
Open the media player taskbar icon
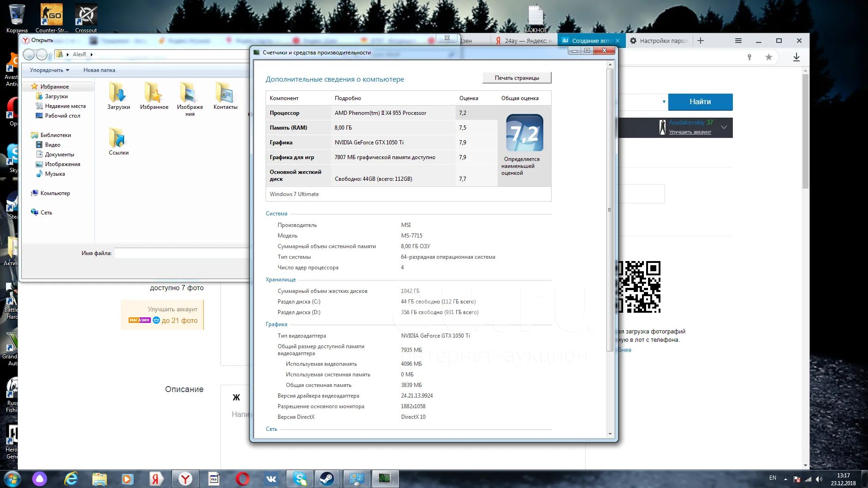127,479
